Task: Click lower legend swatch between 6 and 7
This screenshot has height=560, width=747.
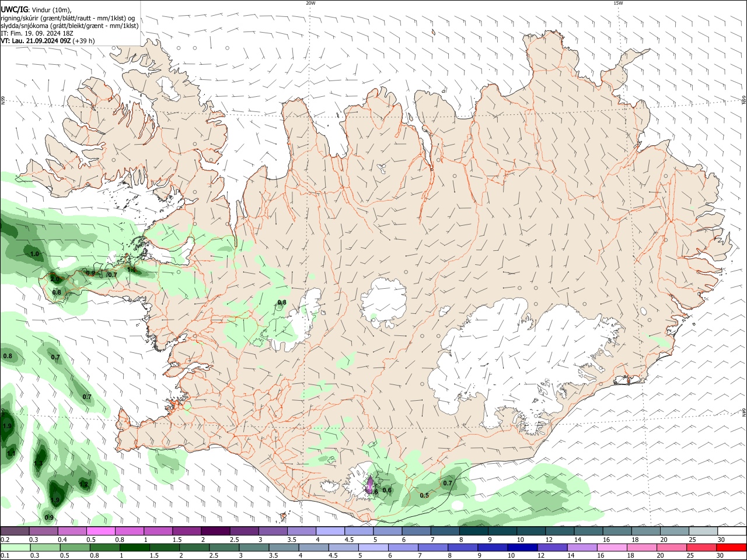Action: pos(403,547)
